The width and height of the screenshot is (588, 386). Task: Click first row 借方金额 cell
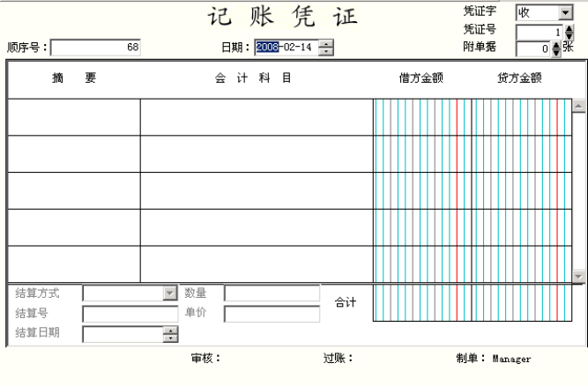(x=422, y=117)
